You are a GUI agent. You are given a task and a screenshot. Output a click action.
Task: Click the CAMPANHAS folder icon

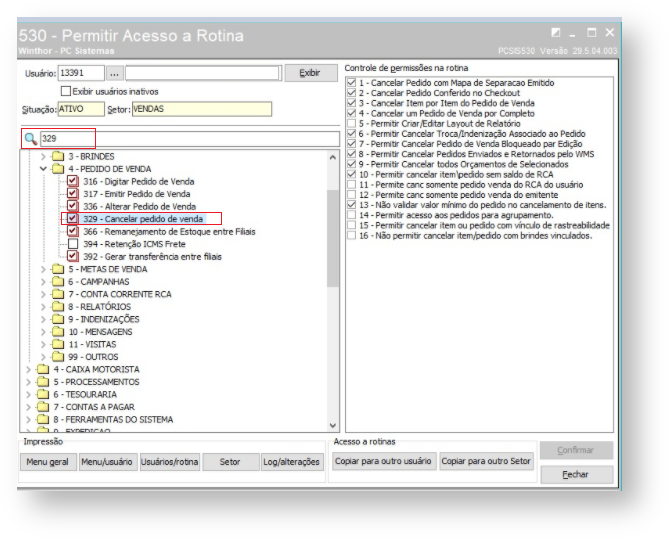click(58, 283)
